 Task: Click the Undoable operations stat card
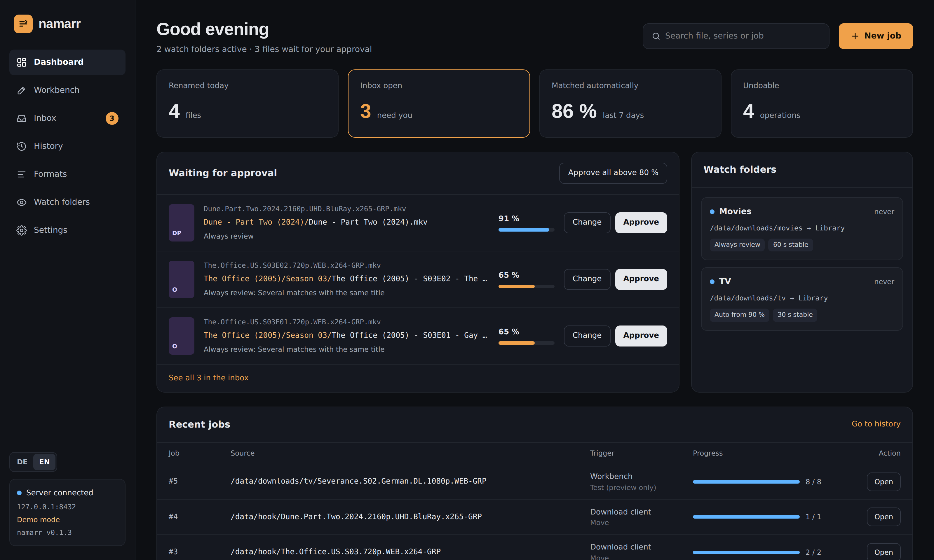click(x=822, y=104)
